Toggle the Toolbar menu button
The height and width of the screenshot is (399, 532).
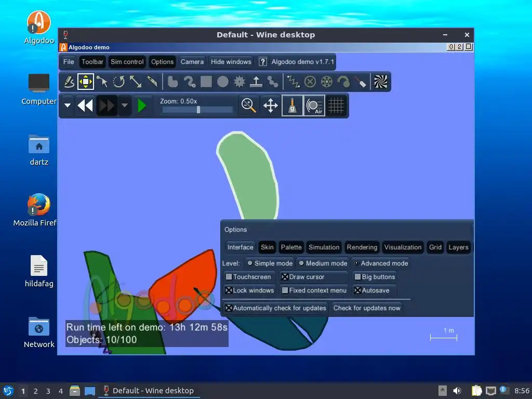pos(92,62)
